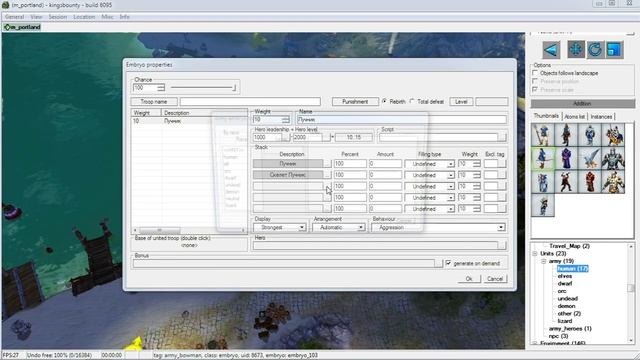Viewport: 640px width, 360px height.
Task: Open the View menu
Action: [36, 17]
